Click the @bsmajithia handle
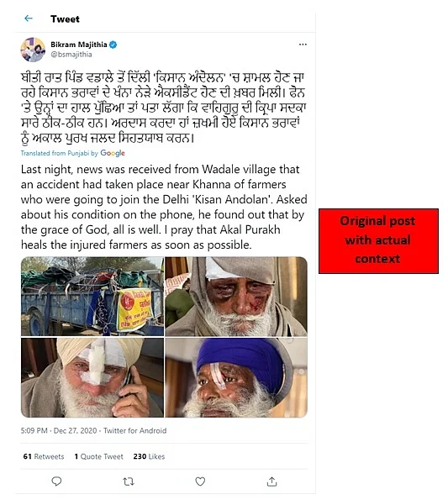This screenshot has height=500, width=448. point(71,55)
